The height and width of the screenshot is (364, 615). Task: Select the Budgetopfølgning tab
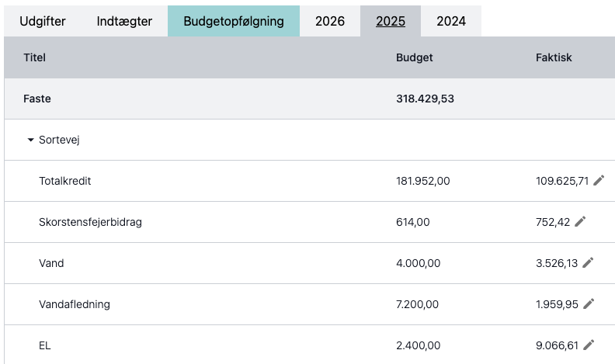click(234, 21)
